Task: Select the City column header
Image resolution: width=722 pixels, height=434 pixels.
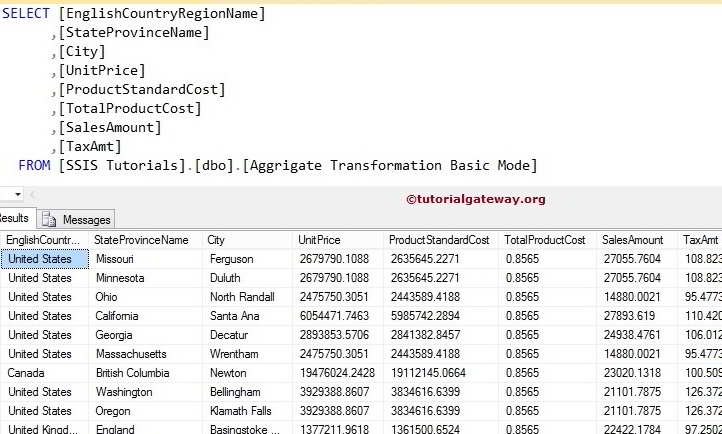Action: click(x=247, y=240)
